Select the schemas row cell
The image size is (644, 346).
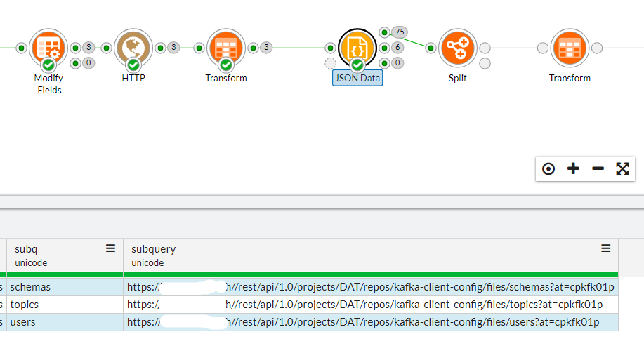point(65,287)
